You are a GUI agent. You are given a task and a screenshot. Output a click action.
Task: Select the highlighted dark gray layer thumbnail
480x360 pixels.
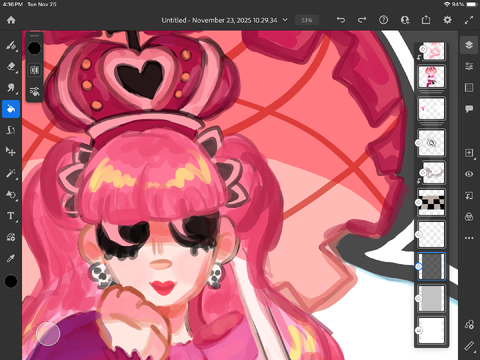point(431,266)
